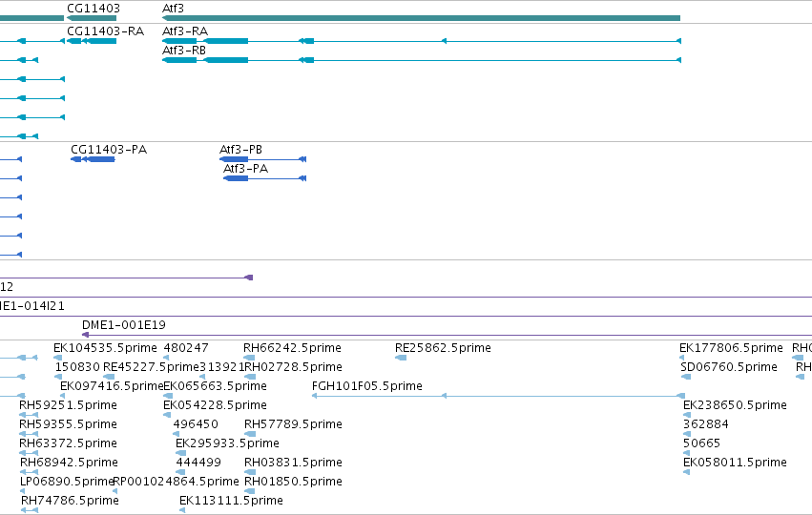Click the RH01850.5prime EST label
812x515 pixels.
[293, 482]
